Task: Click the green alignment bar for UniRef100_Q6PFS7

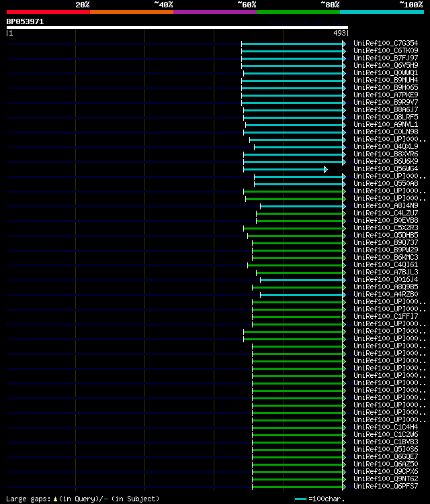Action: (299, 487)
